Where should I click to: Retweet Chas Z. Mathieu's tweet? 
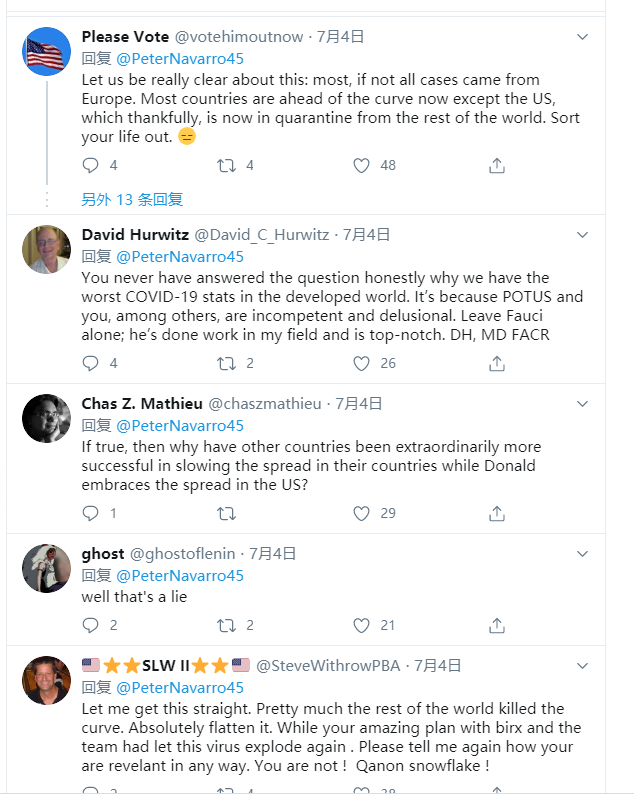point(227,513)
